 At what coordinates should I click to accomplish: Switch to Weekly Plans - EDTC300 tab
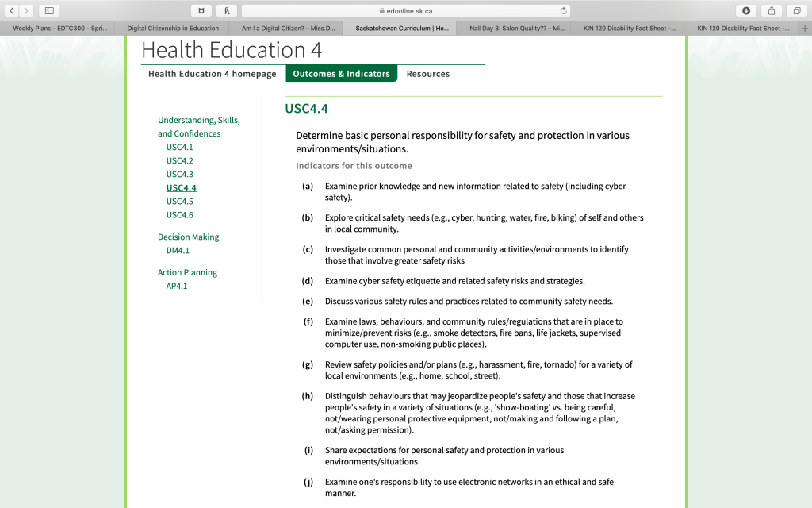pyautogui.click(x=60, y=29)
